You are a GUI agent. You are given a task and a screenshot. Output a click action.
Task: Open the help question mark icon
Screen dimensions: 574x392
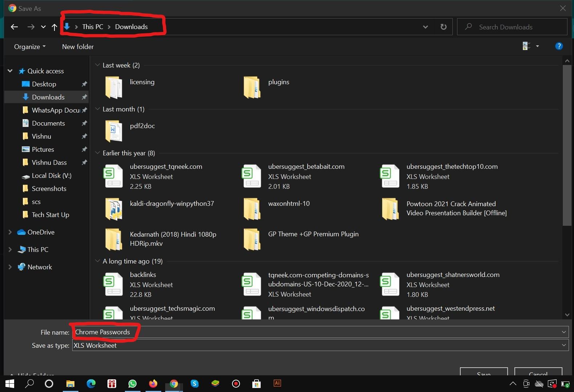[x=559, y=46]
